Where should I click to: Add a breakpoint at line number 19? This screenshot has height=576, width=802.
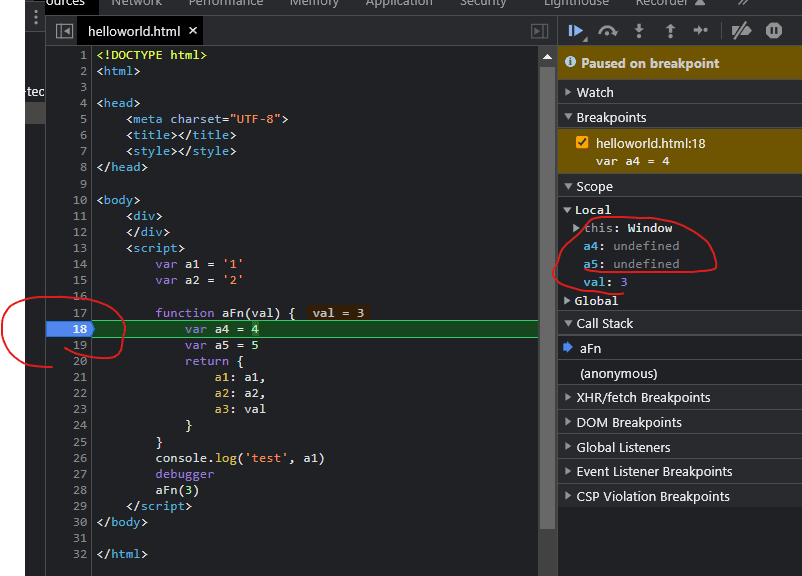[x=80, y=345]
